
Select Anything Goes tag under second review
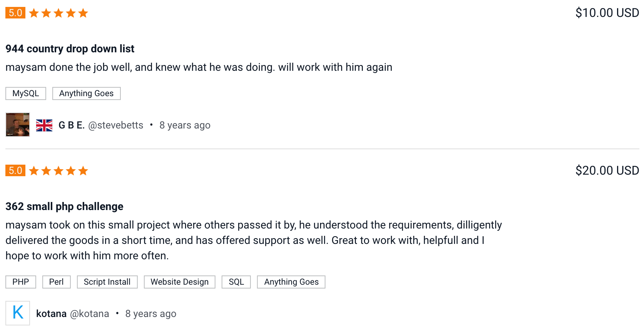pyautogui.click(x=291, y=282)
